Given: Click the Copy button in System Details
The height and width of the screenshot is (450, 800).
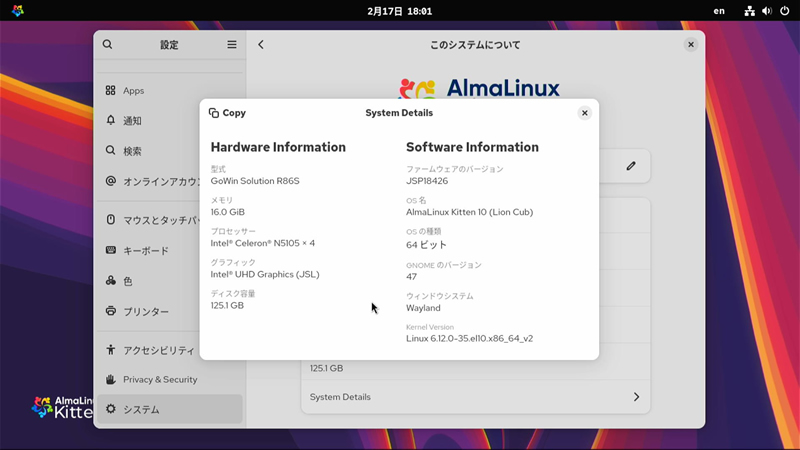Looking at the screenshot, I should 227,113.
